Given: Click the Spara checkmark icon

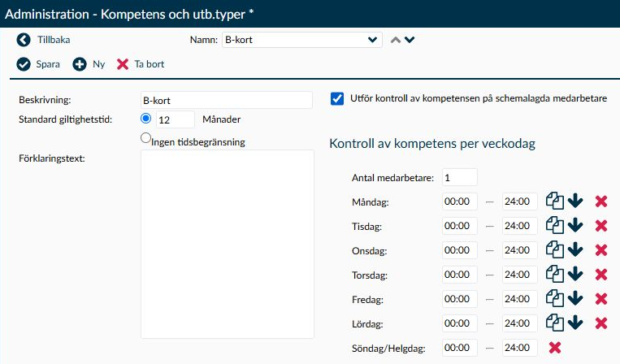Looking at the screenshot, I should (24, 64).
